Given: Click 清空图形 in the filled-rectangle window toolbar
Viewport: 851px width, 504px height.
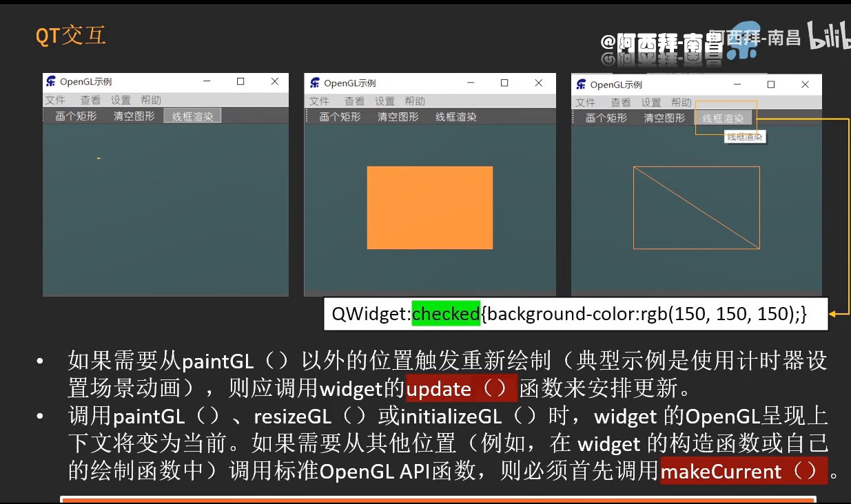Looking at the screenshot, I should 398,117.
